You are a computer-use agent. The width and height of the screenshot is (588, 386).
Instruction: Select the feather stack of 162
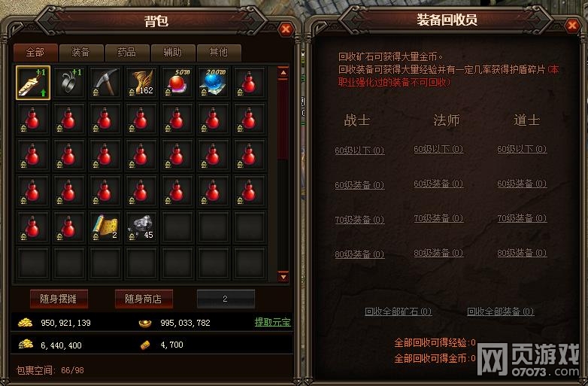(141, 83)
